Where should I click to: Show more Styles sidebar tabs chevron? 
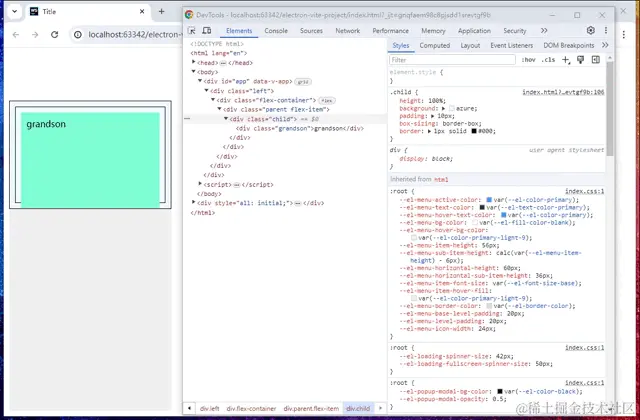(x=605, y=45)
